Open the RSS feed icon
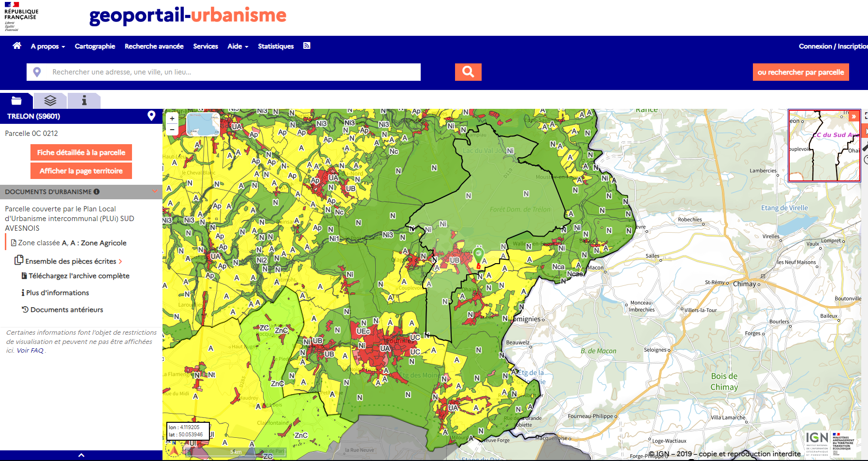 (x=307, y=45)
